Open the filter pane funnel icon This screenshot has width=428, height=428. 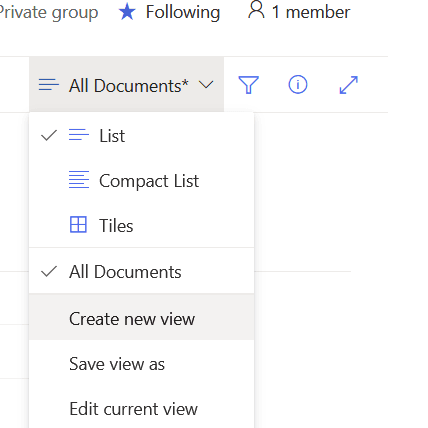pyautogui.click(x=248, y=85)
